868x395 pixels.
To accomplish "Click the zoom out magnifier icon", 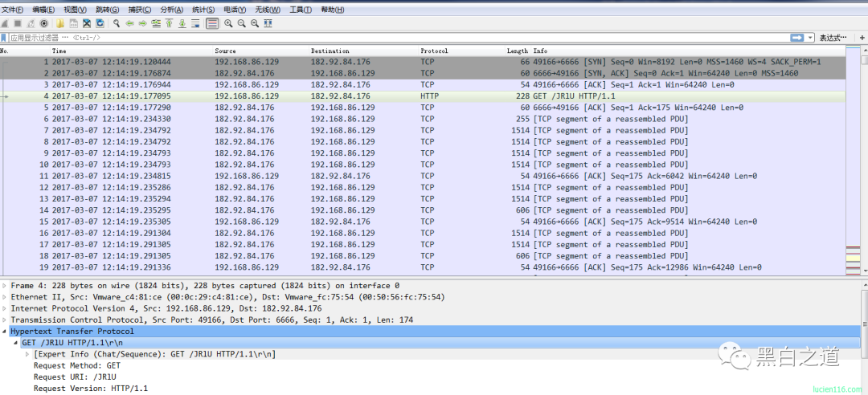I will click(241, 23).
